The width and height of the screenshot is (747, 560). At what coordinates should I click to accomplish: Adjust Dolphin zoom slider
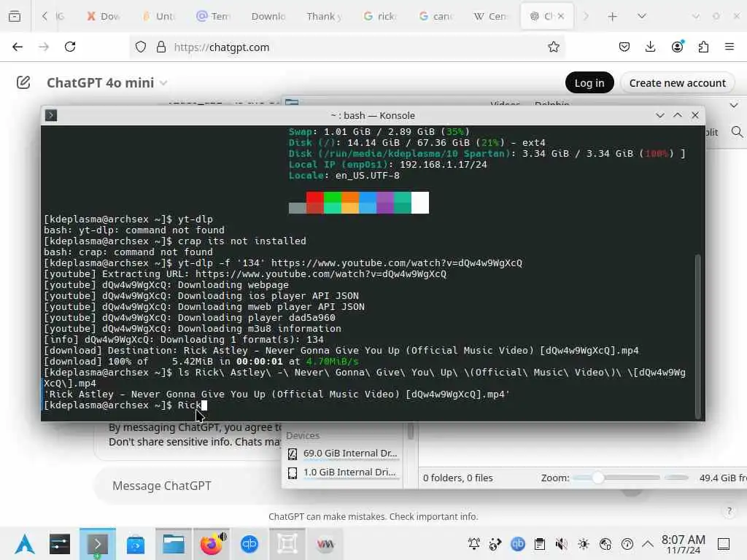pyautogui.click(x=617, y=478)
